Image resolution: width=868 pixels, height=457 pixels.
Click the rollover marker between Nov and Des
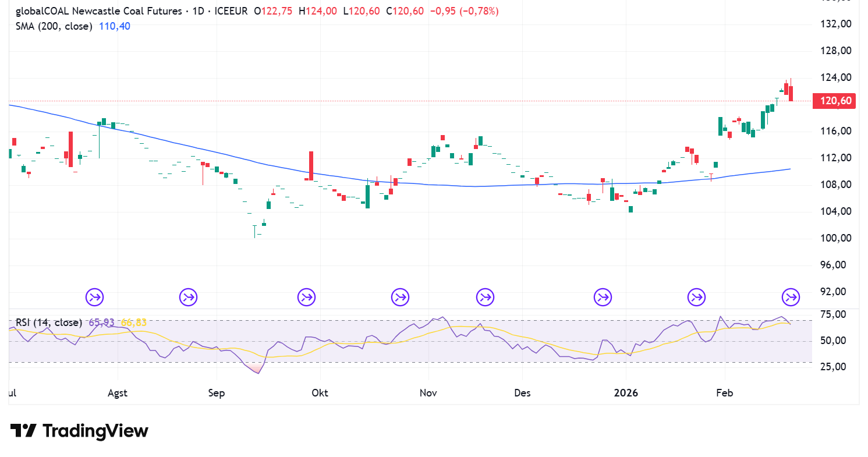coord(484,297)
